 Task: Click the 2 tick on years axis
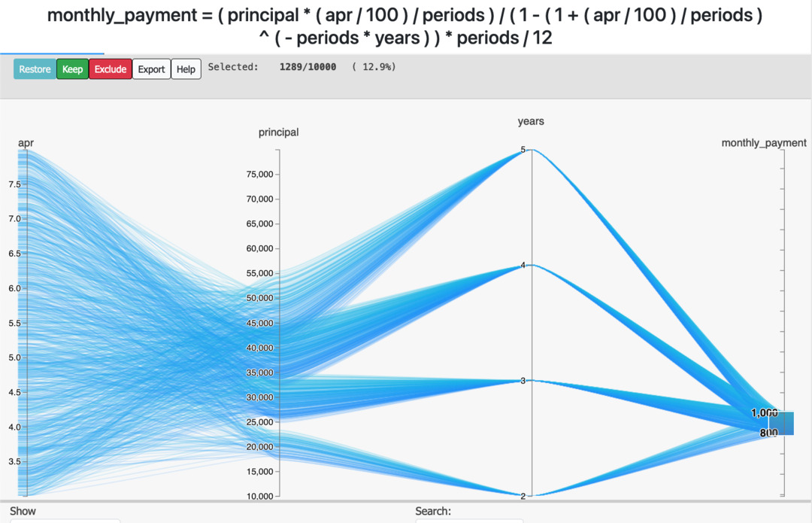pyautogui.click(x=523, y=496)
